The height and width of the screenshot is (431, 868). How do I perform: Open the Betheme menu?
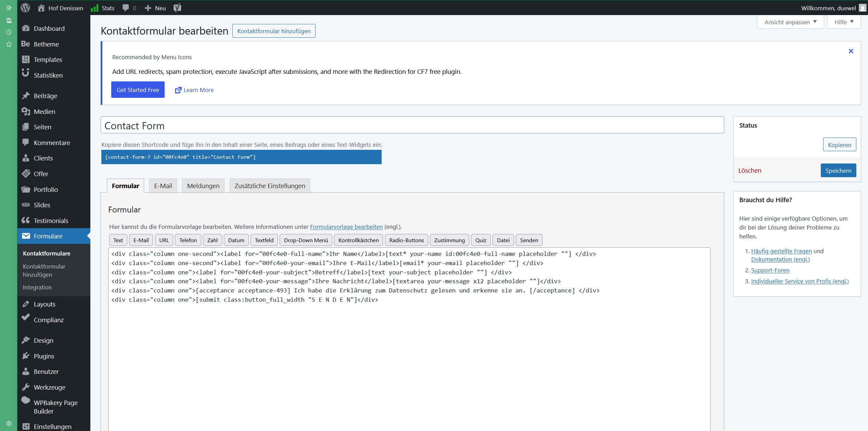click(46, 44)
